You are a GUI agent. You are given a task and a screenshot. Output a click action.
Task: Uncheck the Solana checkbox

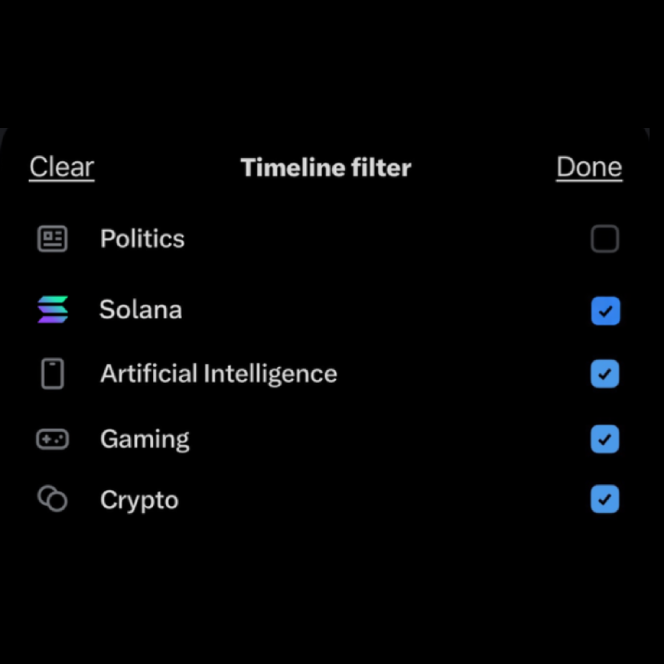tap(605, 311)
